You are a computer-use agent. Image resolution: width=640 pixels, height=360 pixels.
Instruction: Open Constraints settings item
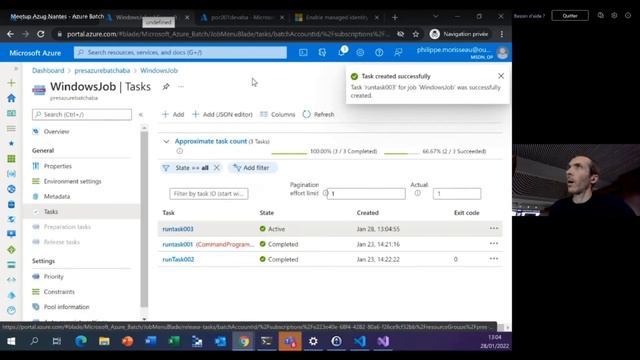(x=59, y=291)
